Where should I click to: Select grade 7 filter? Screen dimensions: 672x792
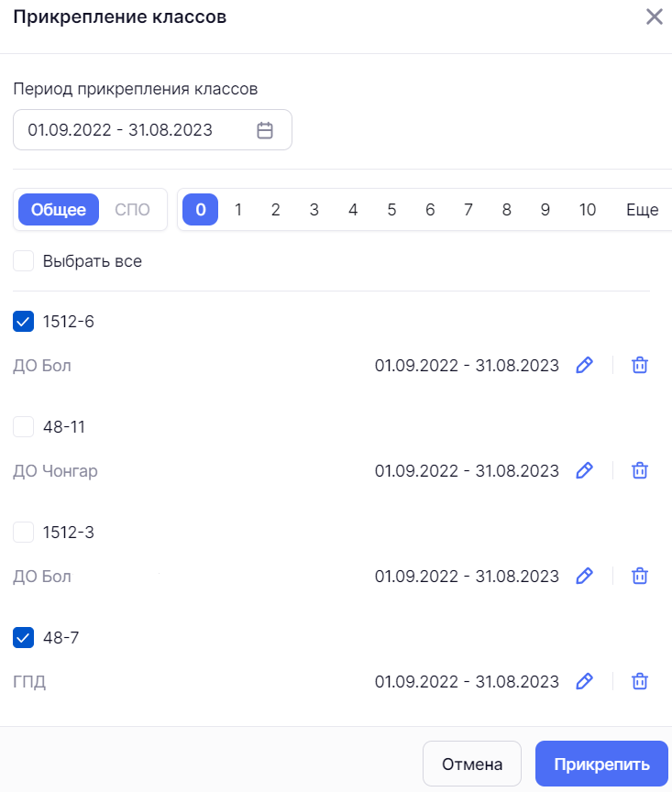(468, 210)
